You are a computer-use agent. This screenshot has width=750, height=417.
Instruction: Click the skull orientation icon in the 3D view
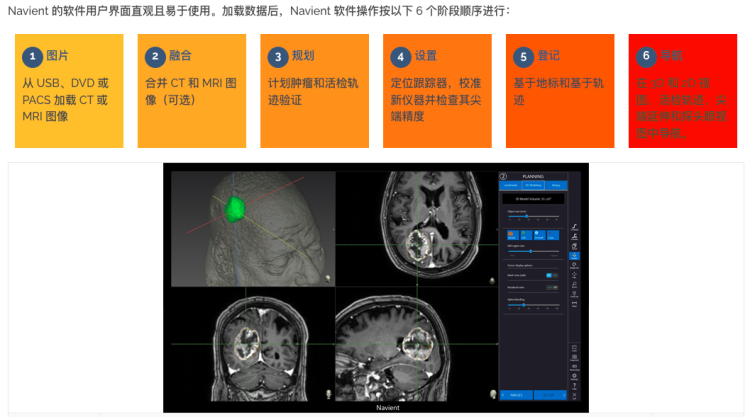[x=328, y=279]
